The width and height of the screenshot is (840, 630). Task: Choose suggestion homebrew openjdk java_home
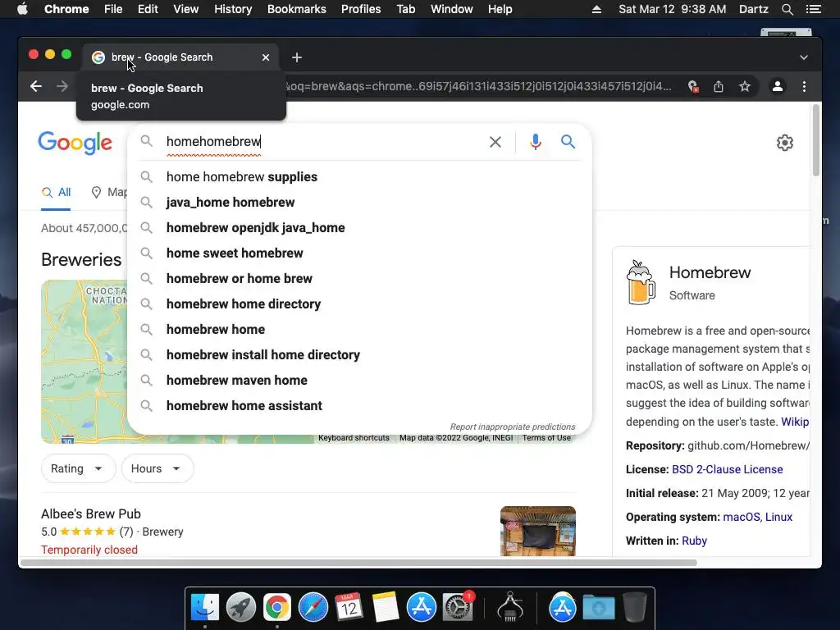click(x=360, y=228)
